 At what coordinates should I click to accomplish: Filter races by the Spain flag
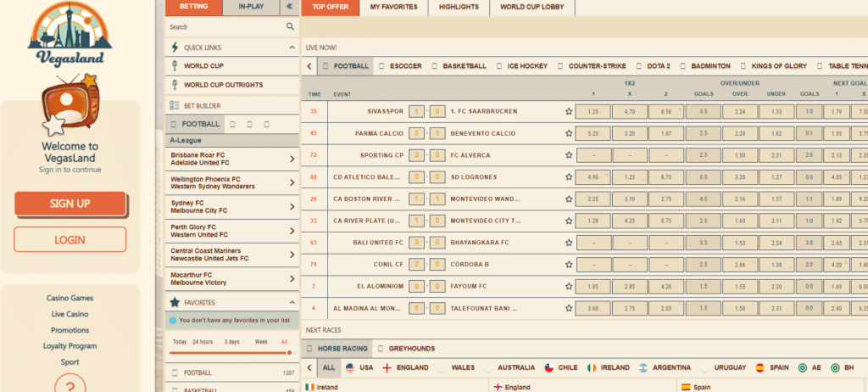click(x=760, y=367)
